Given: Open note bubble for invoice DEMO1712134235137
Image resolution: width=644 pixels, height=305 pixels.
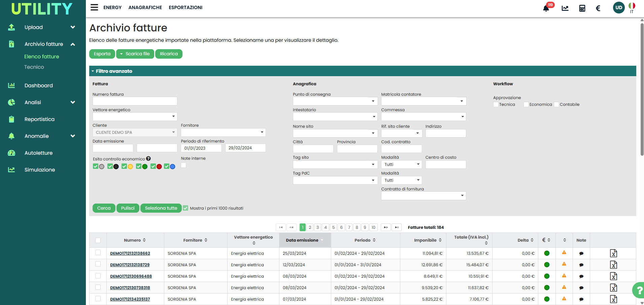Looking at the screenshot, I should [581, 299].
